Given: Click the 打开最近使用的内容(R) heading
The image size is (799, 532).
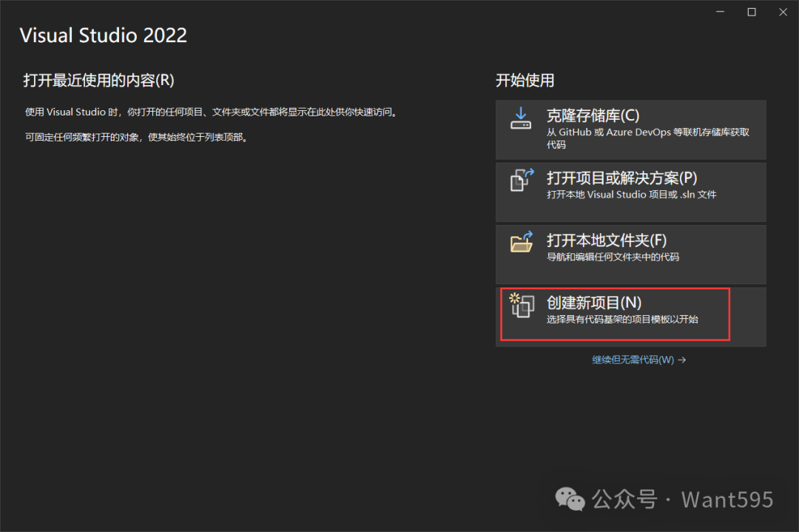Looking at the screenshot, I should 99,81.
